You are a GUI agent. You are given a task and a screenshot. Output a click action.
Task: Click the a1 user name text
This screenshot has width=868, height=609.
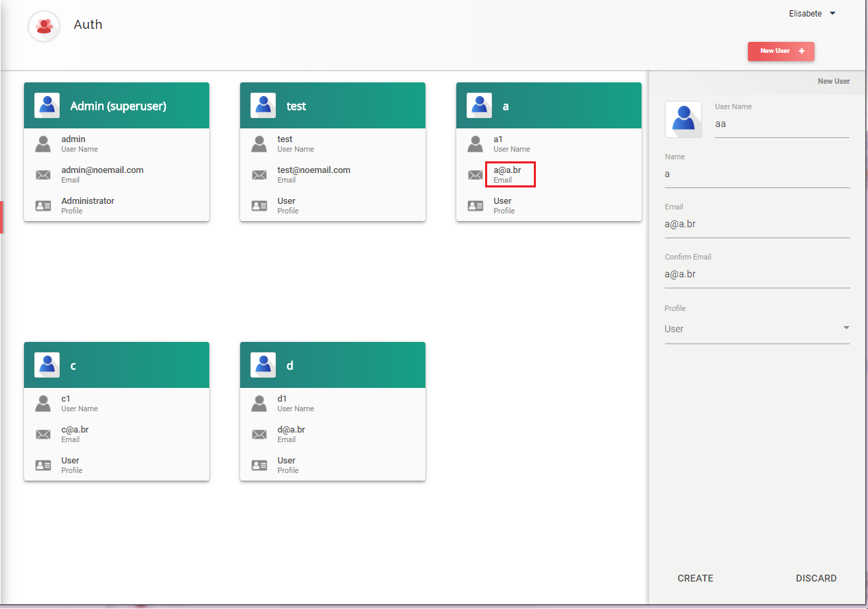(x=498, y=139)
